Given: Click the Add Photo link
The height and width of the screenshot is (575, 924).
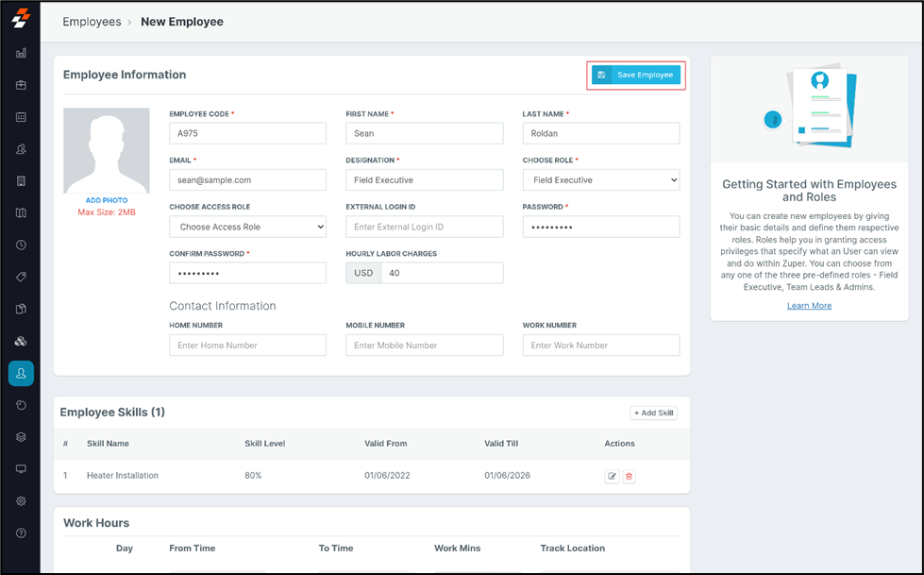Looking at the screenshot, I should [107, 200].
